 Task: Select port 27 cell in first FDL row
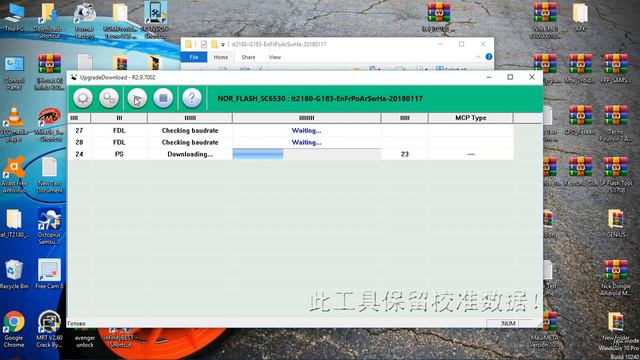(x=79, y=131)
